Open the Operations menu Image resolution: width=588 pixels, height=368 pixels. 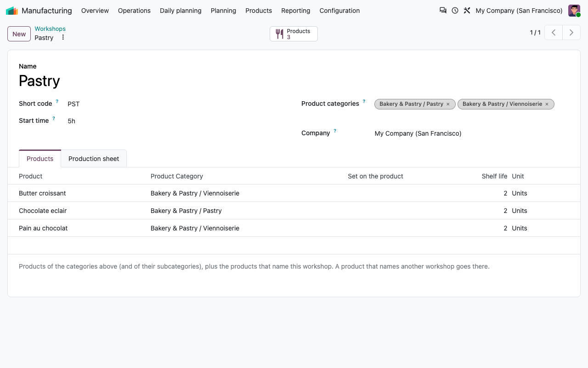point(134,11)
